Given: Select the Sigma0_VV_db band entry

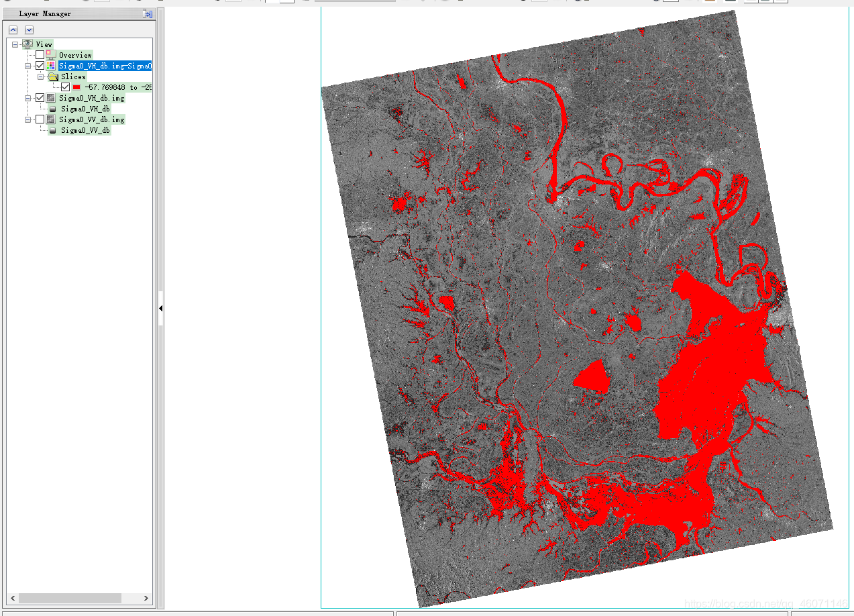Looking at the screenshot, I should (x=85, y=130).
